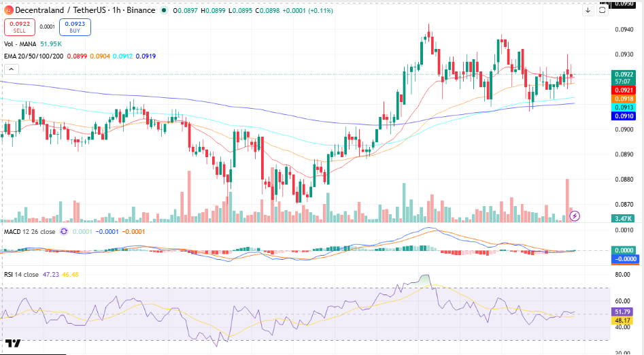Click the volume value 51.95K
Image resolution: width=644 pixels, height=355 pixels.
[51, 44]
